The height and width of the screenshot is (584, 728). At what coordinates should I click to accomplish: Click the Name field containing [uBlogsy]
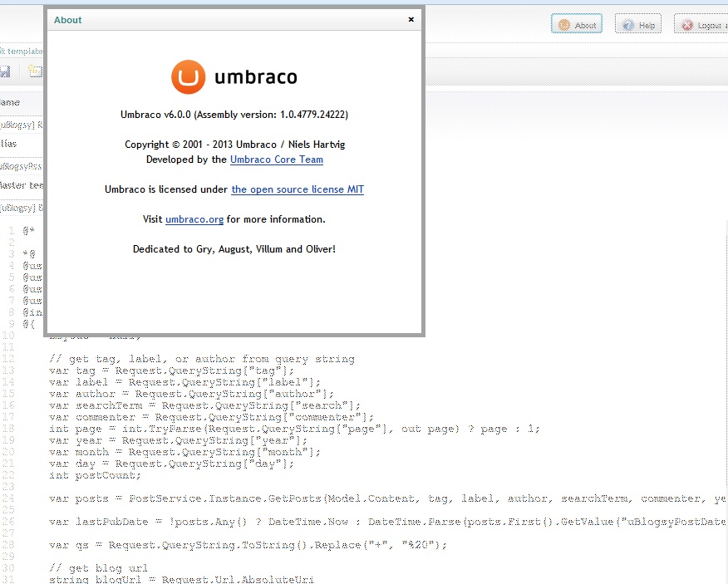[22, 125]
